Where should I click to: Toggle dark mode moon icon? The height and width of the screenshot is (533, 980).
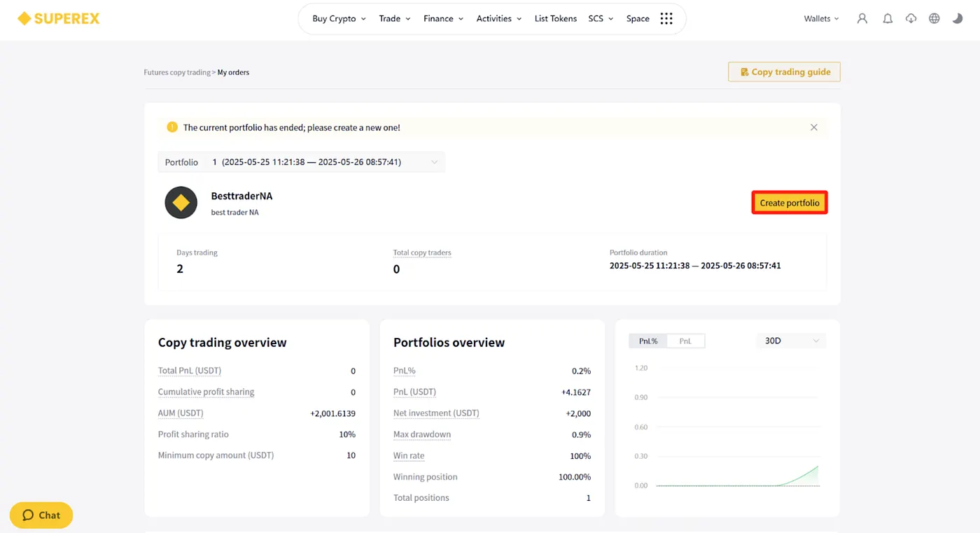(958, 19)
